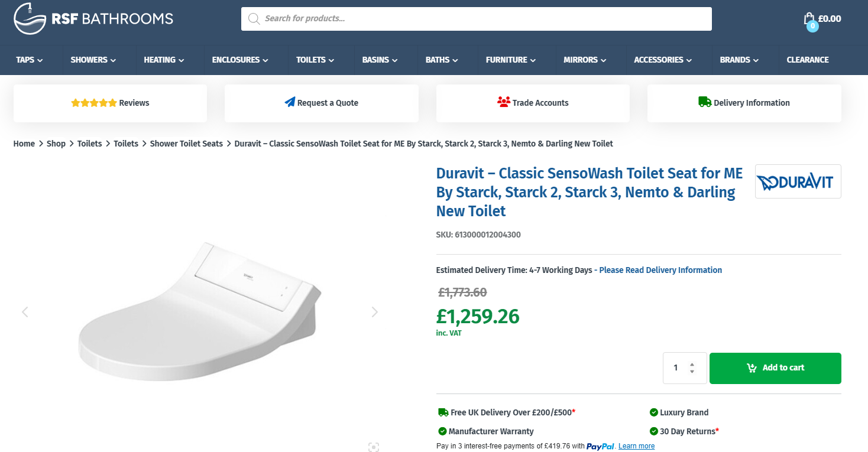Go to Shower Toilet Seats breadcrumb
868x452 pixels.
coord(186,144)
